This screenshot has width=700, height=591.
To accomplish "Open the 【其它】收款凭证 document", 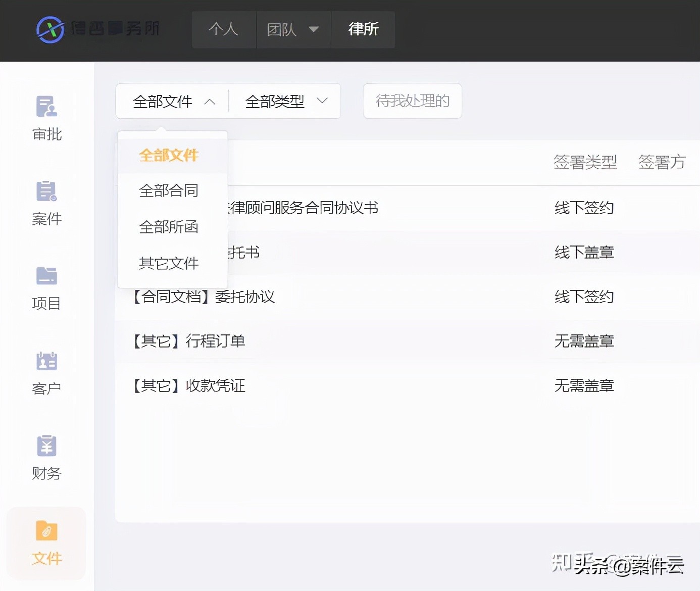I will click(x=188, y=385).
